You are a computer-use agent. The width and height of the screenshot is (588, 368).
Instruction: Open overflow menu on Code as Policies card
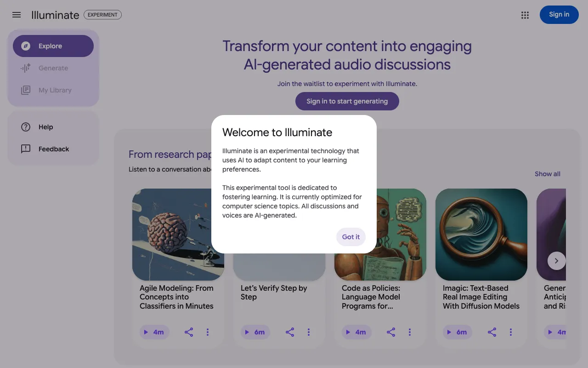pyautogui.click(x=410, y=332)
